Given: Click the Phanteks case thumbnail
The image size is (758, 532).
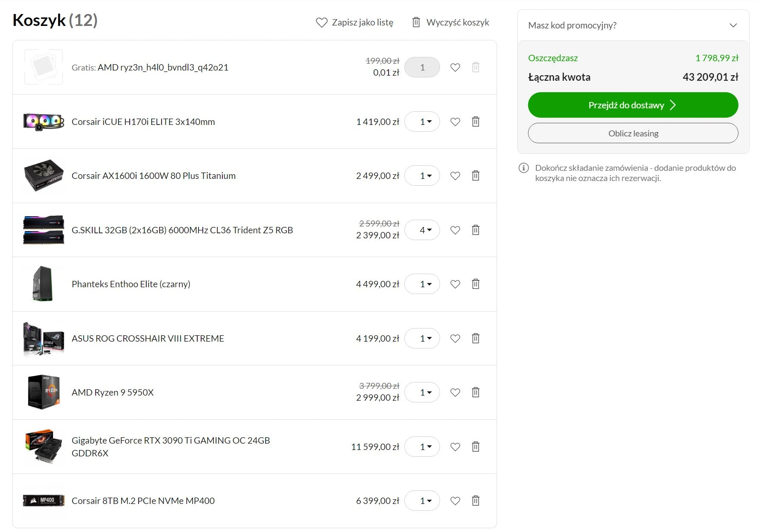Looking at the screenshot, I should click(43, 284).
